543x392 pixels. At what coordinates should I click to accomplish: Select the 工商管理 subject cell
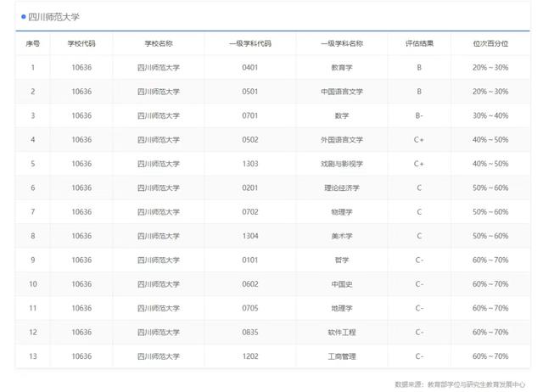[x=342, y=356]
